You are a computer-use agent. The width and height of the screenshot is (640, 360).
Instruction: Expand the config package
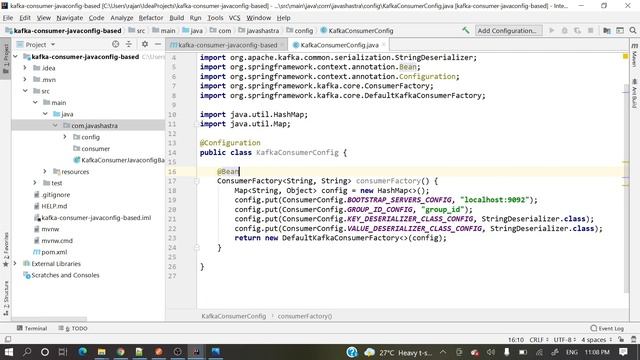[x=65, y=137]
